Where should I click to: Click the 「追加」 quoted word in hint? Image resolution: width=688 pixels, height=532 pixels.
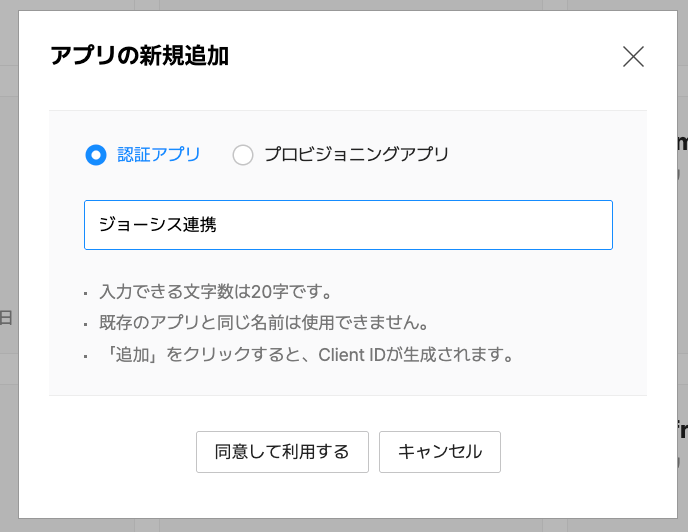125,355
